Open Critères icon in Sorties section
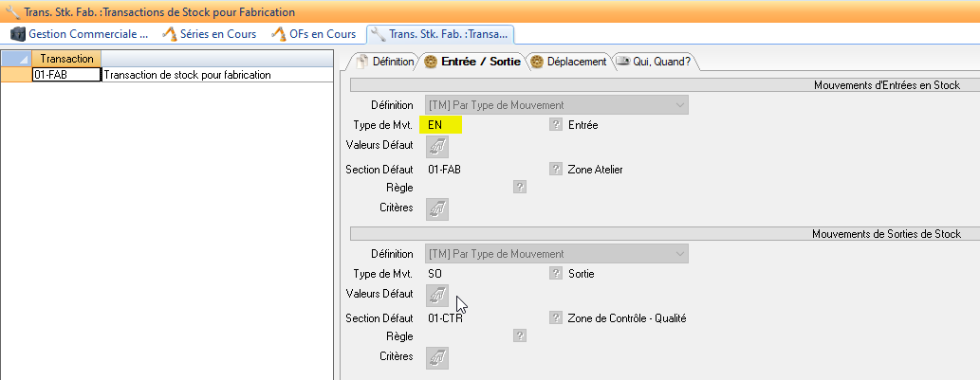The image size is (980, 380). click(437, 357)
